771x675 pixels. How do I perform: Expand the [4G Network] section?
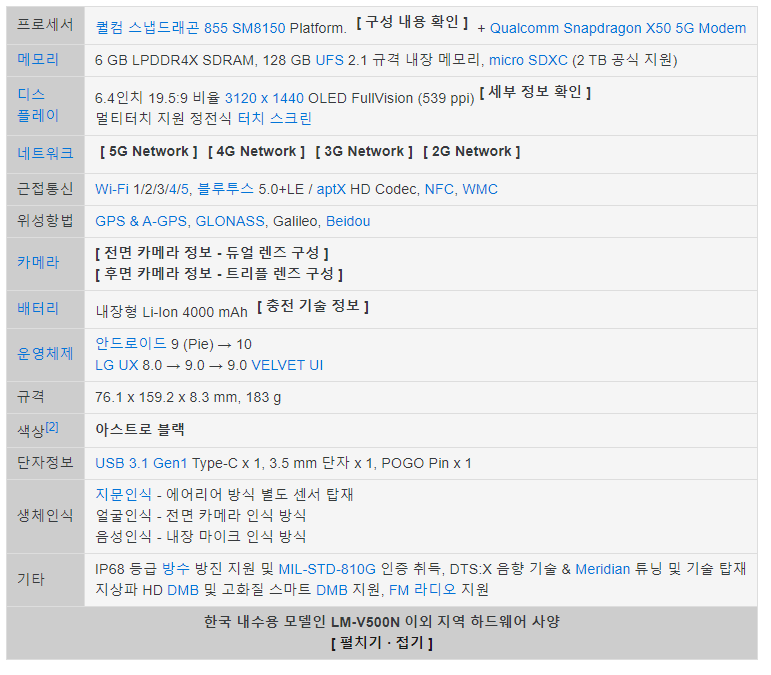click(256, 151)
